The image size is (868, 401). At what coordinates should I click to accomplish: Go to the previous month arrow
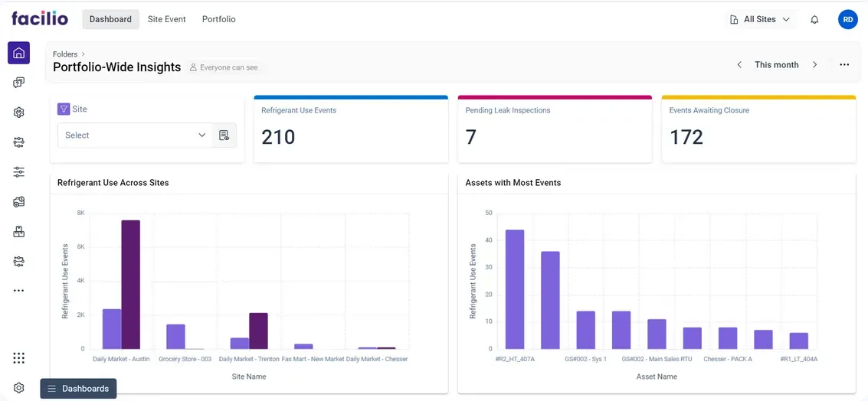point(739,65)
